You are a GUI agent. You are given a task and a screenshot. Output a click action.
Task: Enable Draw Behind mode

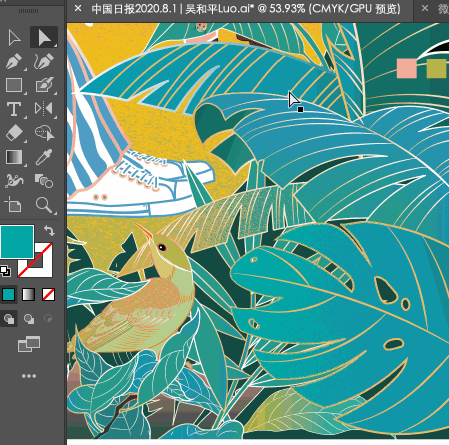[x=29, y=319]
